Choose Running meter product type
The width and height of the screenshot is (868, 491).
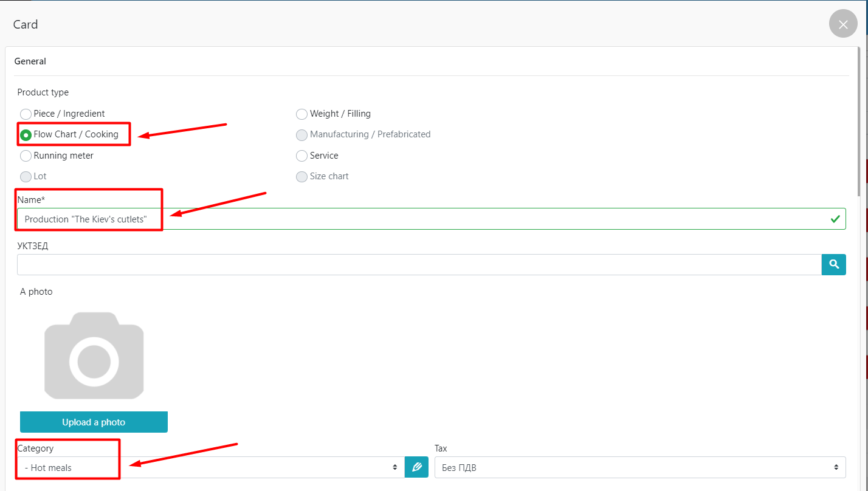click(26, 156)
